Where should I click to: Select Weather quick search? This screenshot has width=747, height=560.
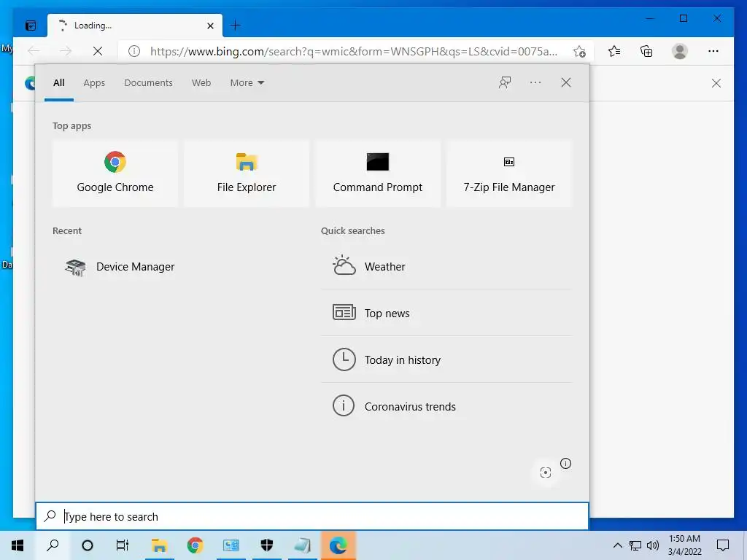click(x=446, y=267)
